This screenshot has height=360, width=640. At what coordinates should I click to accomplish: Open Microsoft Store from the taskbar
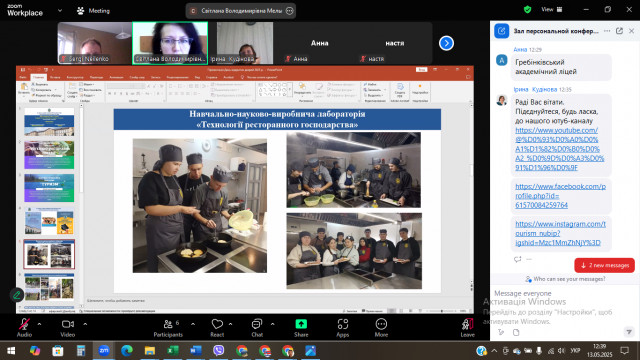tap(58, 351)
